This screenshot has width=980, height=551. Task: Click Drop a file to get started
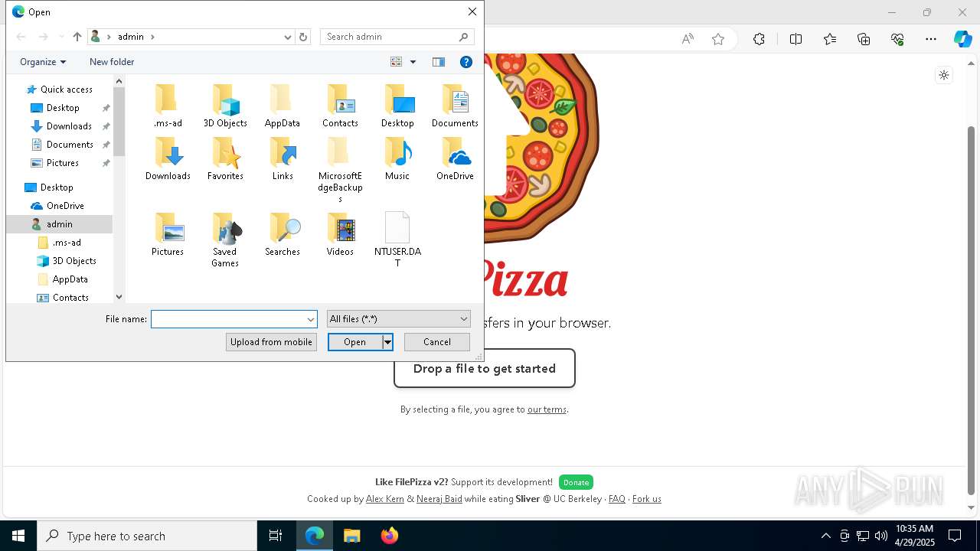[x=484, y=369]
